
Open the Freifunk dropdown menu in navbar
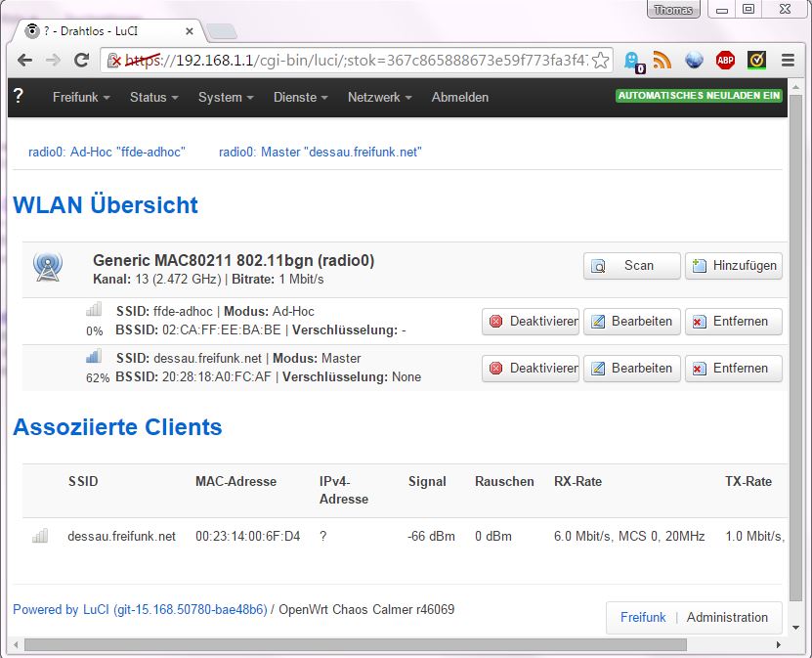pos(81,97)
